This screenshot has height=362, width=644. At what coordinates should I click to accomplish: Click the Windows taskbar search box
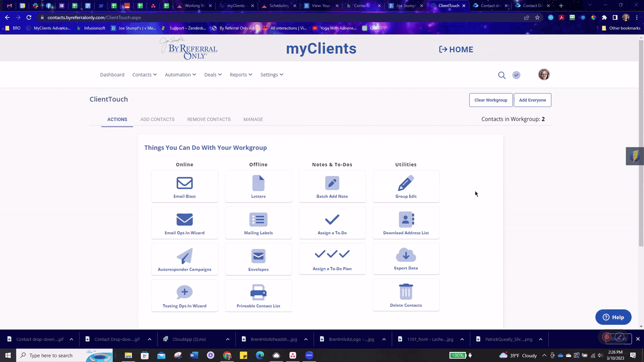click(65, 355)
